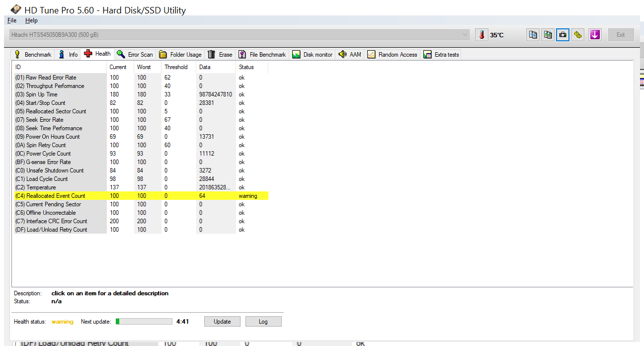The image size is (644, 346).
Task: Open the Extra tests tab
Action: 441,55
